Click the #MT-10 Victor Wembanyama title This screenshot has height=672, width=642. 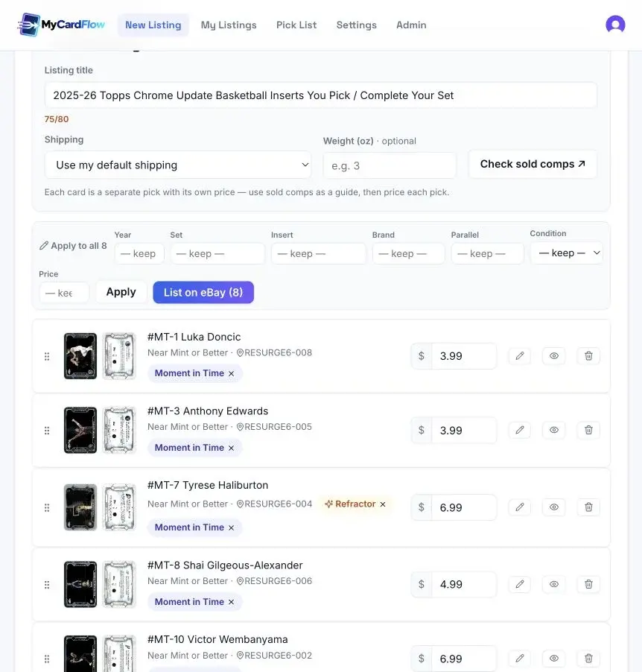pos(217,639)
